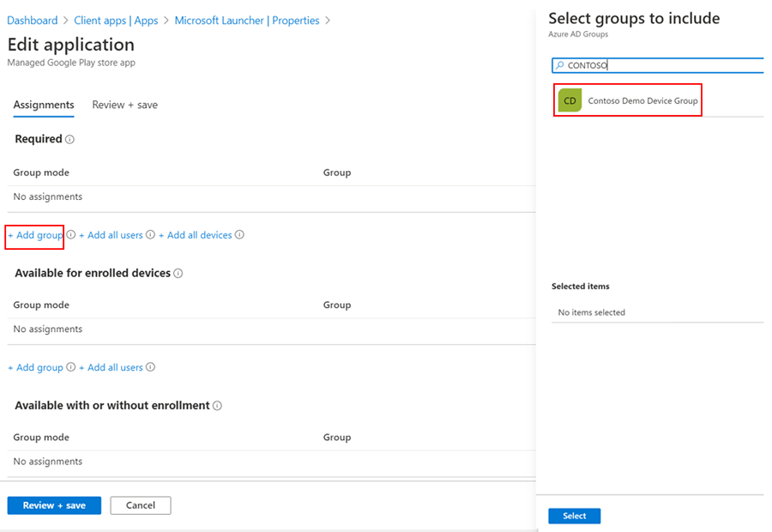Viewport: 772px width, 532px height.
Task: Click No assignments row under without enrollment
Action: [x=271, y=462]
